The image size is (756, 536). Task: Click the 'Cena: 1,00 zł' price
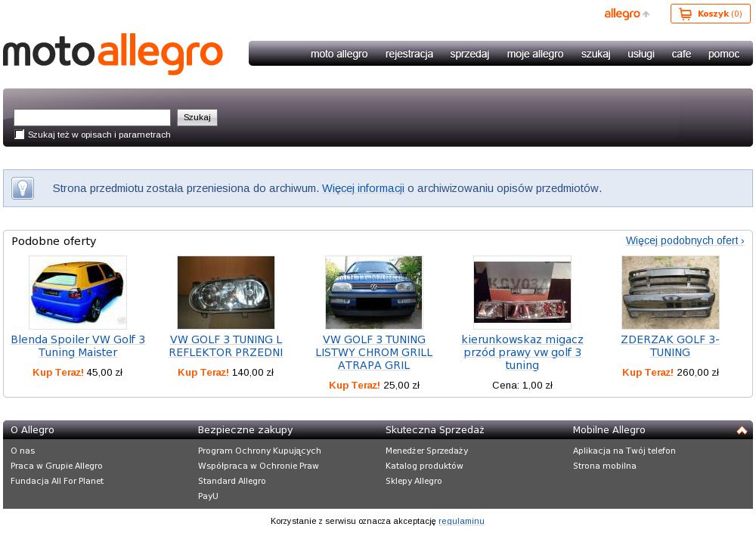click(522, 386)
